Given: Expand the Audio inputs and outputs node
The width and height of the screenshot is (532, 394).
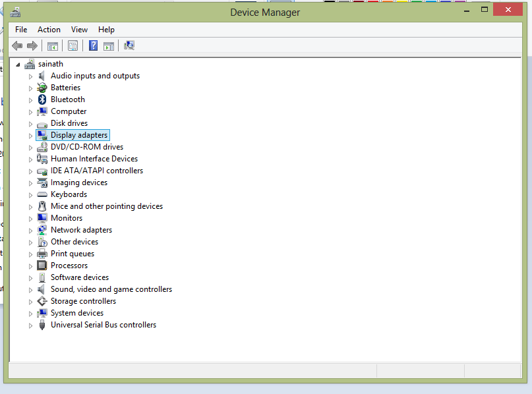Looking at the screenshot, I should point(30,76).
